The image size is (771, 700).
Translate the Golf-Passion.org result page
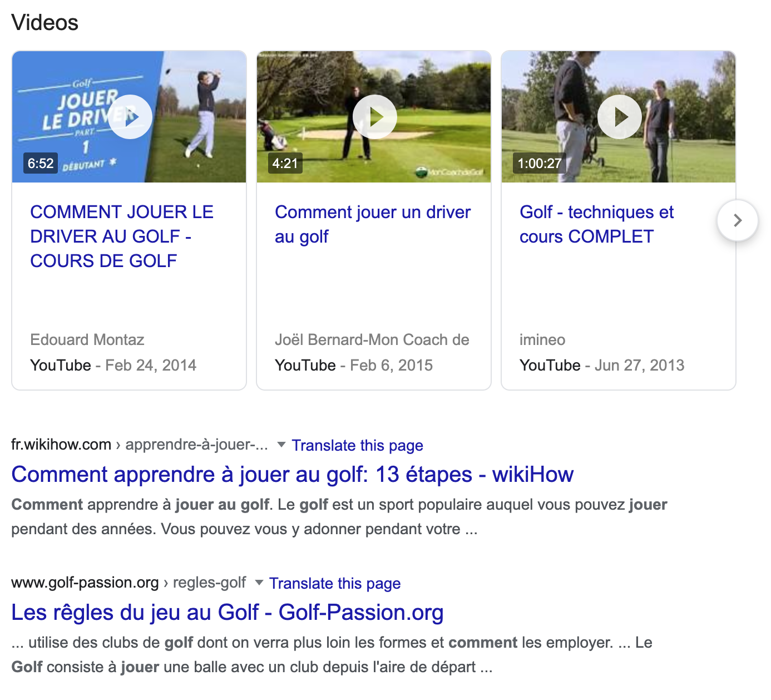[335, 583]
